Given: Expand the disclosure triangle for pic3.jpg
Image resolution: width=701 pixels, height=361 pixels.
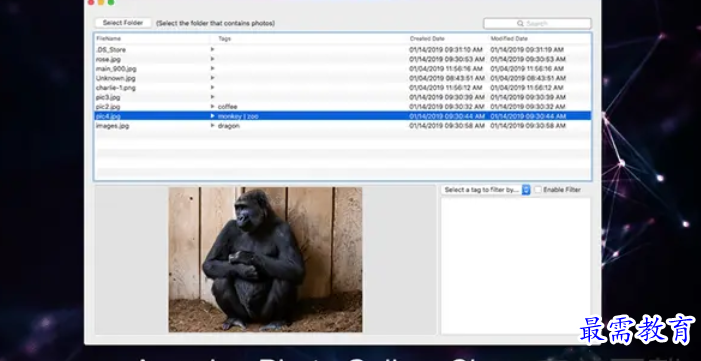Looking at the screenshot, I should 213,97.
